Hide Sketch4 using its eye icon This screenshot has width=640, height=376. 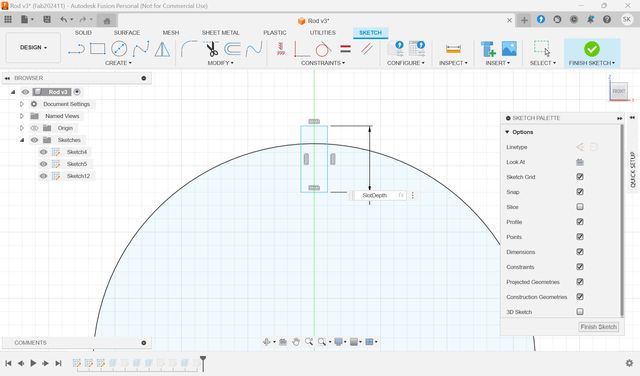tap(43, 152)
